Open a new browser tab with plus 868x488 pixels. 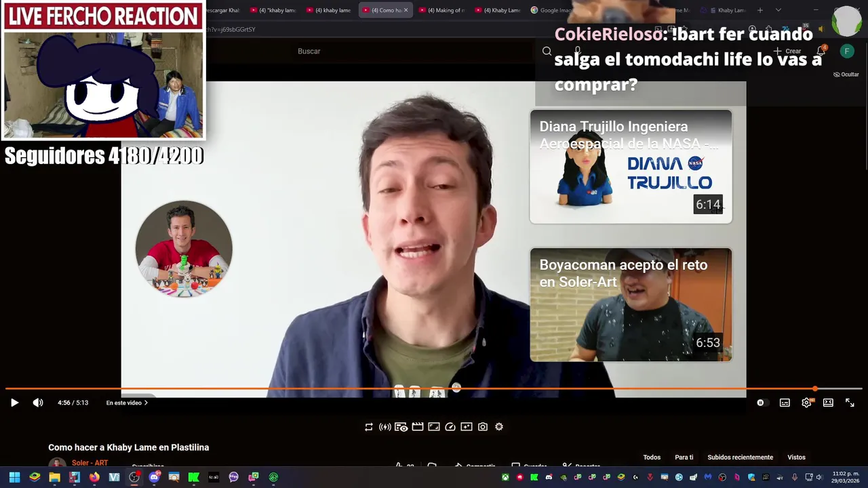760,10
